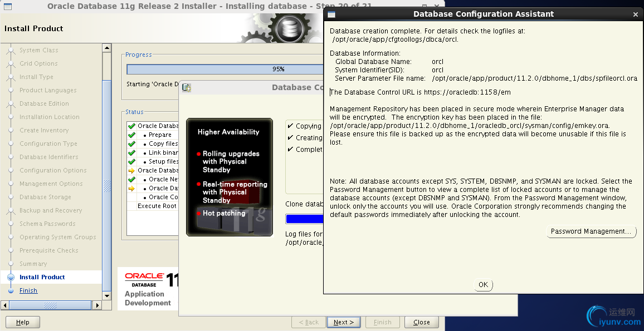Select Install Type step in sidebar
This screenshot has width=644, height=331.
click(x=36, y=77)
